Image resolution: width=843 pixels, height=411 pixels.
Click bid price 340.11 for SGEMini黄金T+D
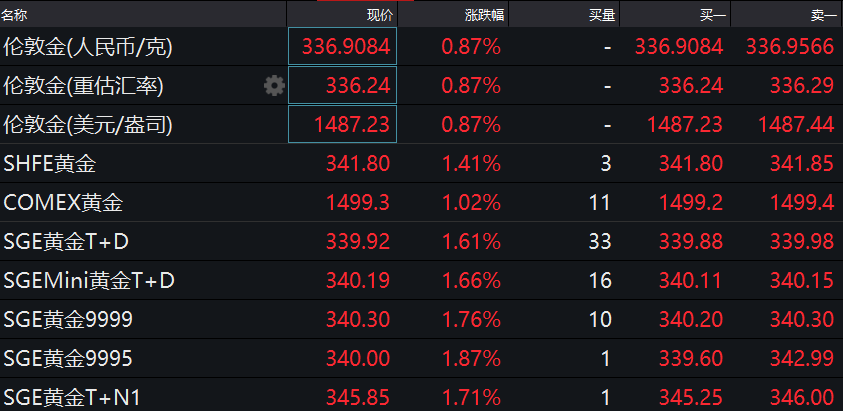click(691, 281)
